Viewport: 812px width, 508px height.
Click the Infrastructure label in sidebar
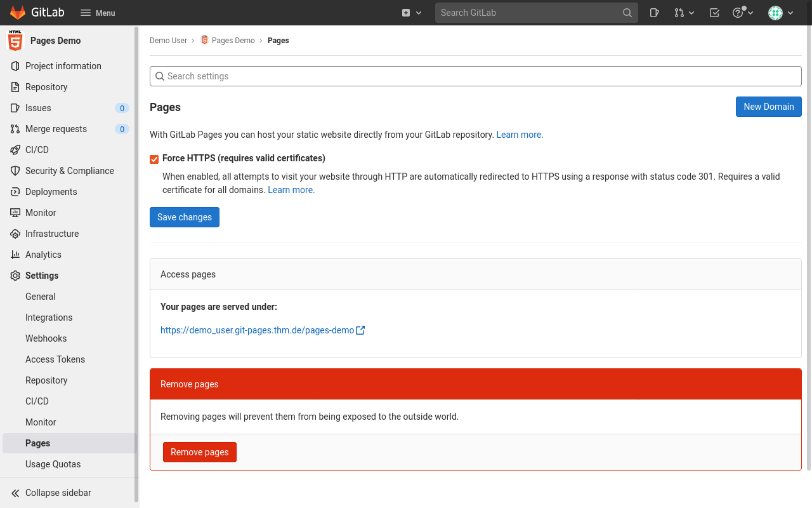pyautogui.click(x=52, y=234)
